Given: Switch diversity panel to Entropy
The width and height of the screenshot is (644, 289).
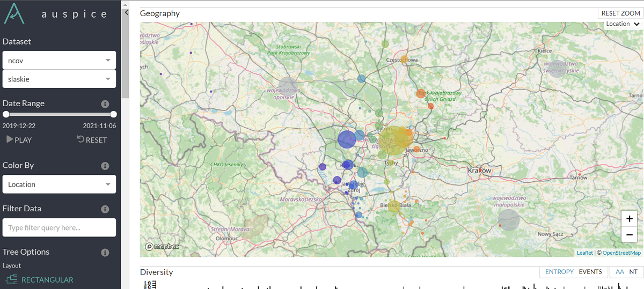Looking at the screenshot, I should pyautogui.click(x=559, y=272).
